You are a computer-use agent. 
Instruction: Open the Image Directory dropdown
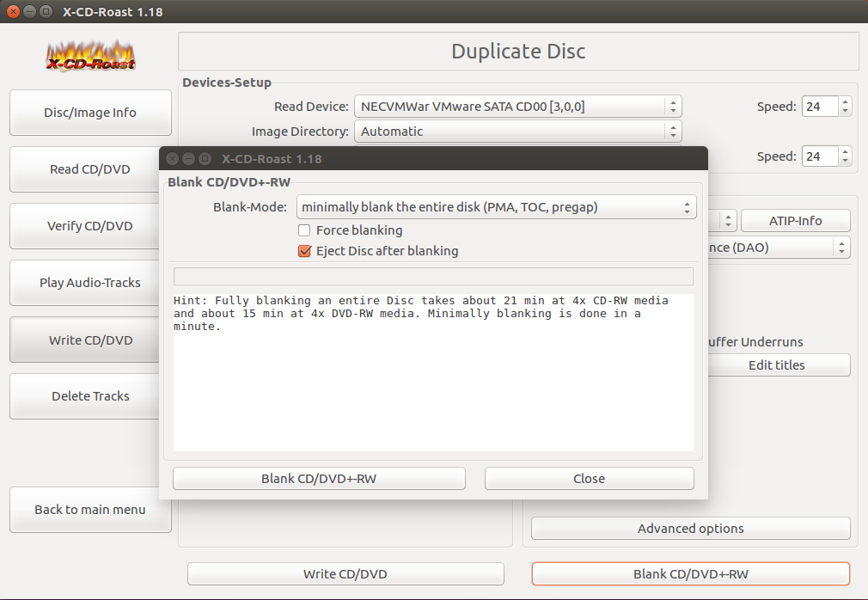pos(518,132)
